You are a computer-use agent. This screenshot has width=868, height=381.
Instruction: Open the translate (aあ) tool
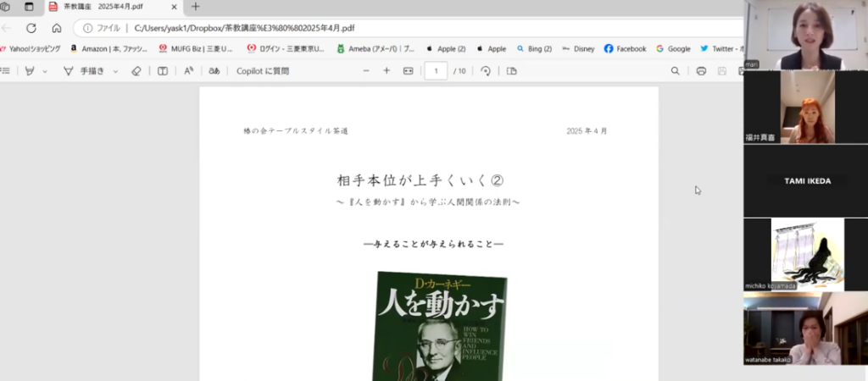coord(214,71)
